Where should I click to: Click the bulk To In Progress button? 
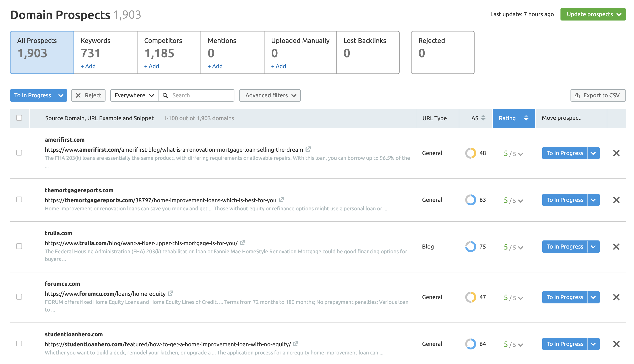32,95
